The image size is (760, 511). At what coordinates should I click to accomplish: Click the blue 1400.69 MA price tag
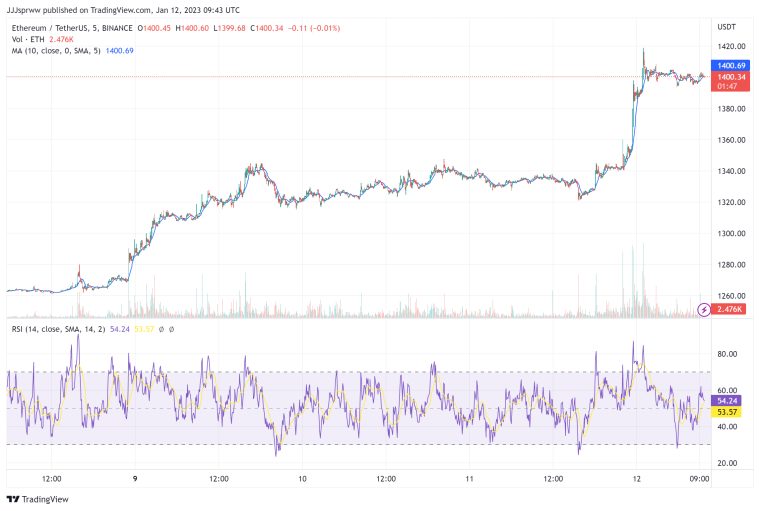[x=732, y=65]
